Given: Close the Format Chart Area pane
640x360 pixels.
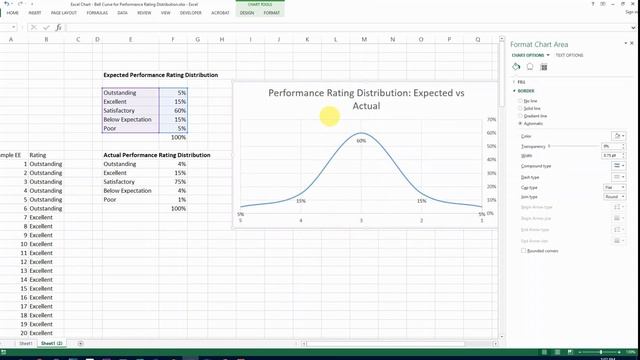Looking at the screenshot, I should click(632, 43).
